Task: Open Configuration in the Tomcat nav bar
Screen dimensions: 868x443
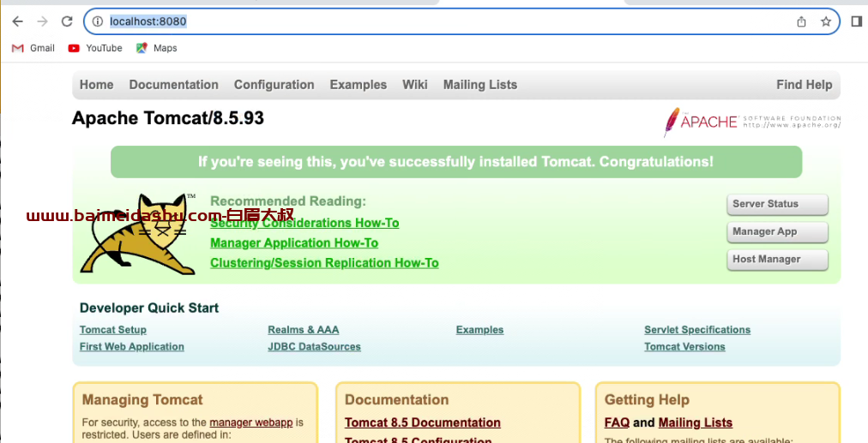Action: 274,85
